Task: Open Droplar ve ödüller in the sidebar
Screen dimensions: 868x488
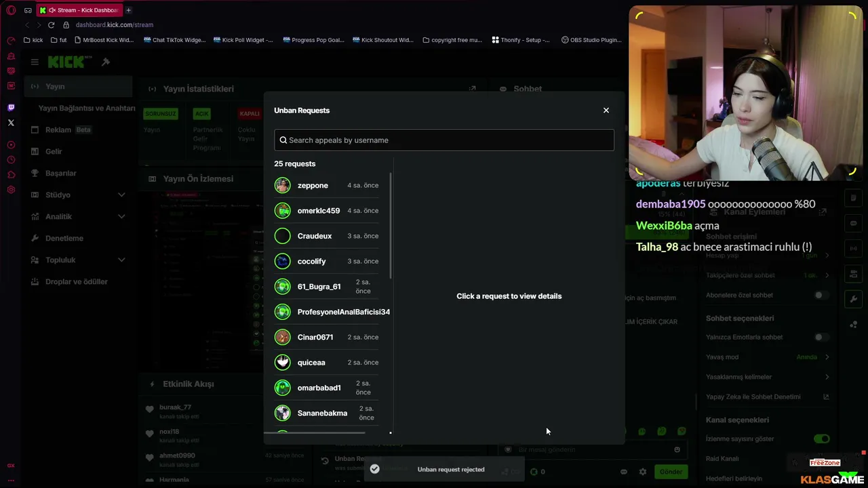Action: 79,282
